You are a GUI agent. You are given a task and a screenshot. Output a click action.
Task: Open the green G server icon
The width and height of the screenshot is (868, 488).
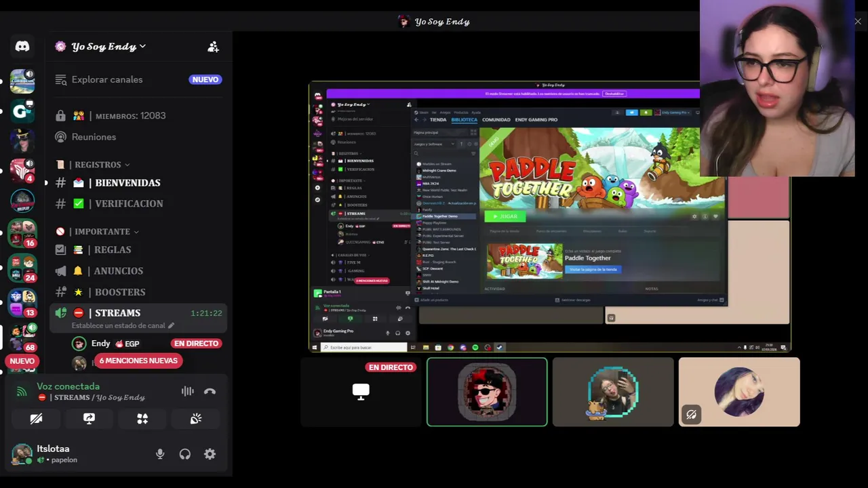tap(22, 110)
